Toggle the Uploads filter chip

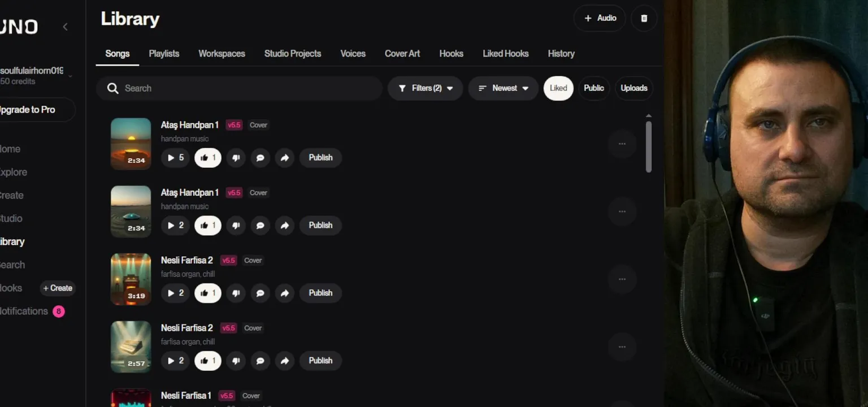pos(633,88)
